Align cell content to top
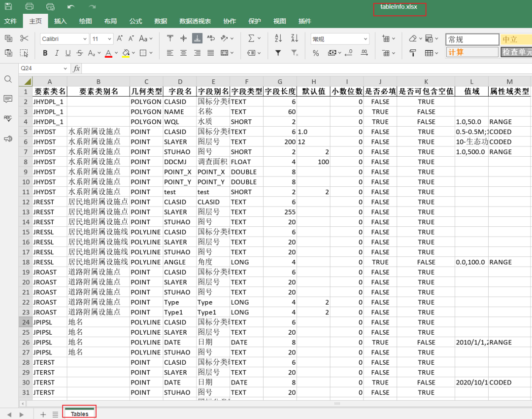The image size is (532, 419). tap(170, 38)
